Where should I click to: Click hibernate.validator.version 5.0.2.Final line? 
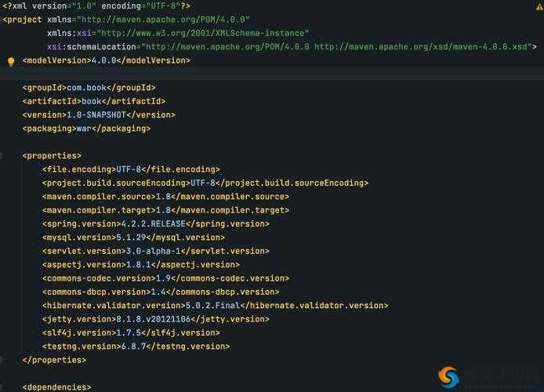point(215,306)
